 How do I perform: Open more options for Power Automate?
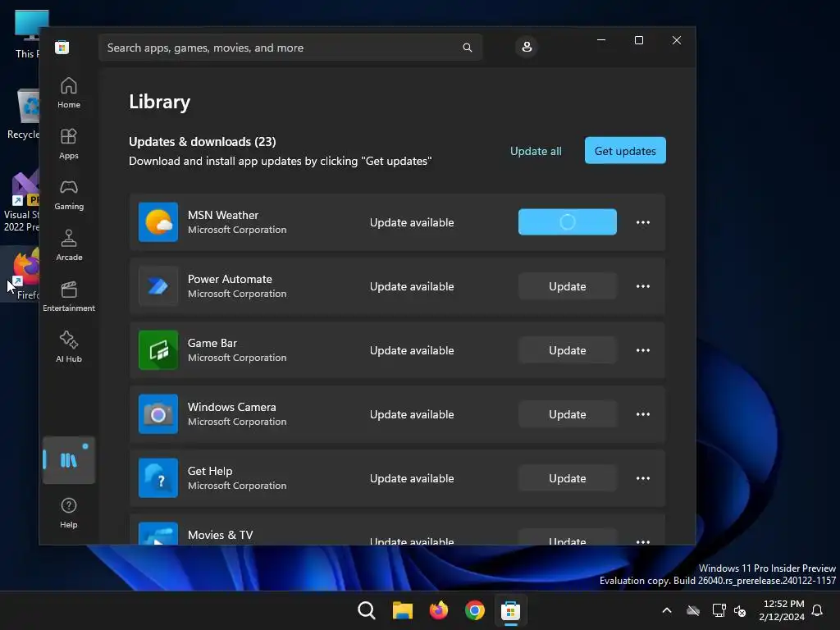coord(643,286)
